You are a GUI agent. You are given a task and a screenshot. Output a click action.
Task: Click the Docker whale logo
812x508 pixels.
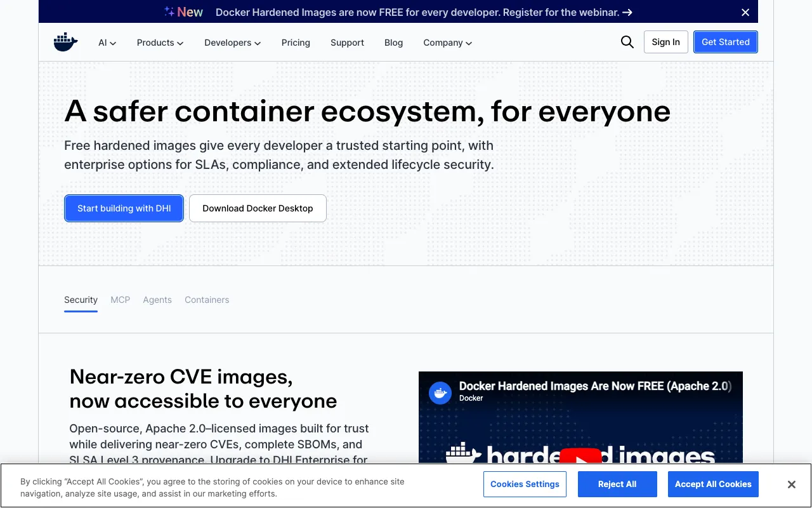(x=65, y=42)
